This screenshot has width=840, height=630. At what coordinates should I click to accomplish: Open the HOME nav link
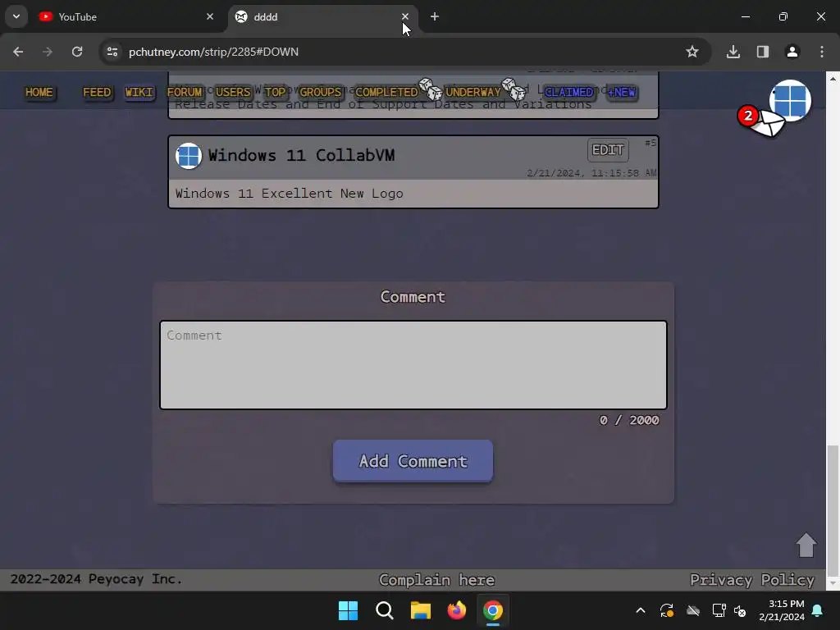point(39,92)
